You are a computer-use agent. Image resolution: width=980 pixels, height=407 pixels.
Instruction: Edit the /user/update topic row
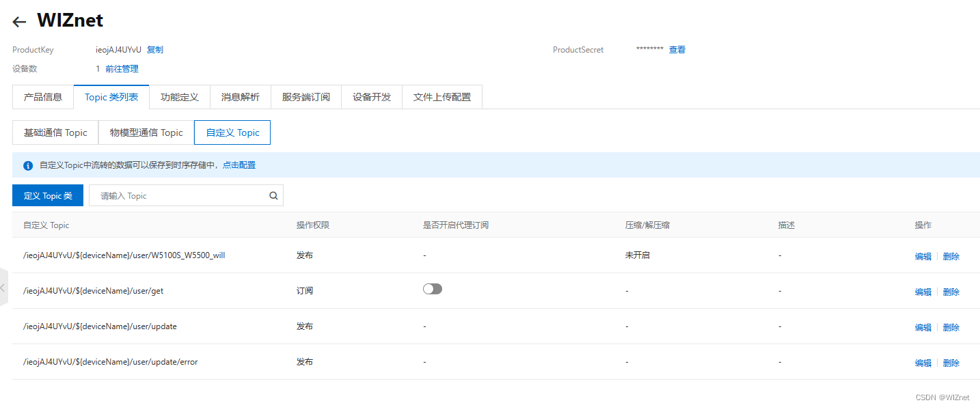923,327
